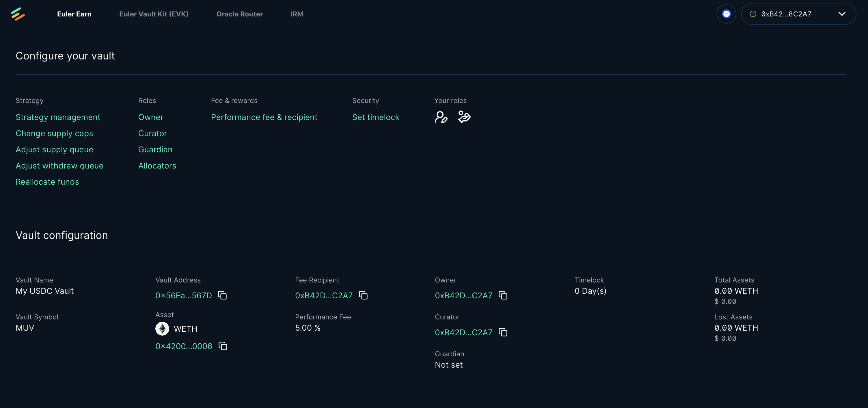Copy the Vault Address 0x56Ea...567D
868x408 pixels.
[222, 295]
